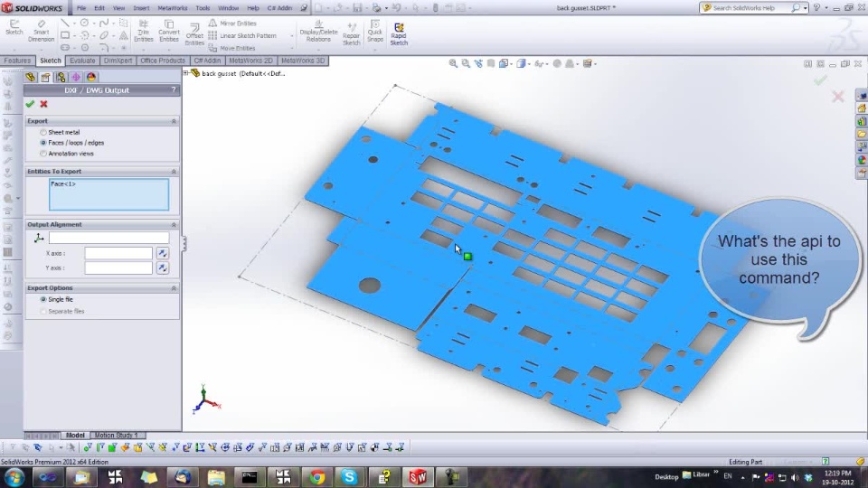The height and width of the screenshot is (488, 868).
Task: Open Linear Sketch Pattern tool
Action: (x=242, y=35)
